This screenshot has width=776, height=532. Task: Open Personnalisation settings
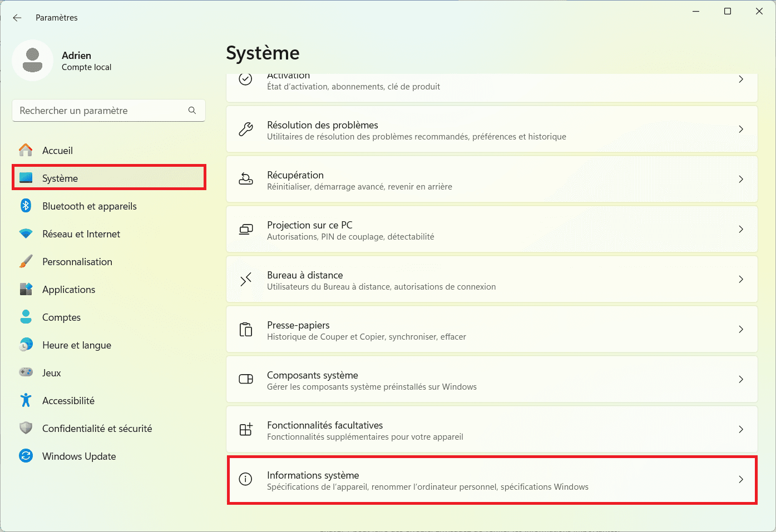click(108, 261)
